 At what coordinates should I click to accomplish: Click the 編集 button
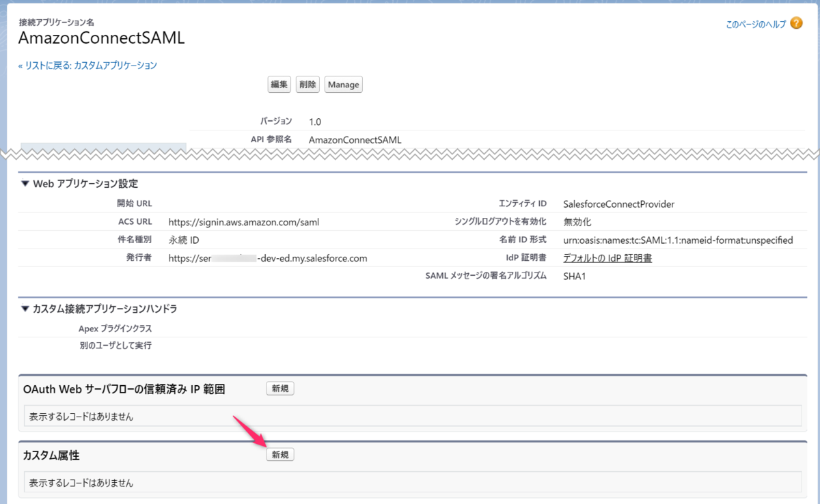[279, 85]
